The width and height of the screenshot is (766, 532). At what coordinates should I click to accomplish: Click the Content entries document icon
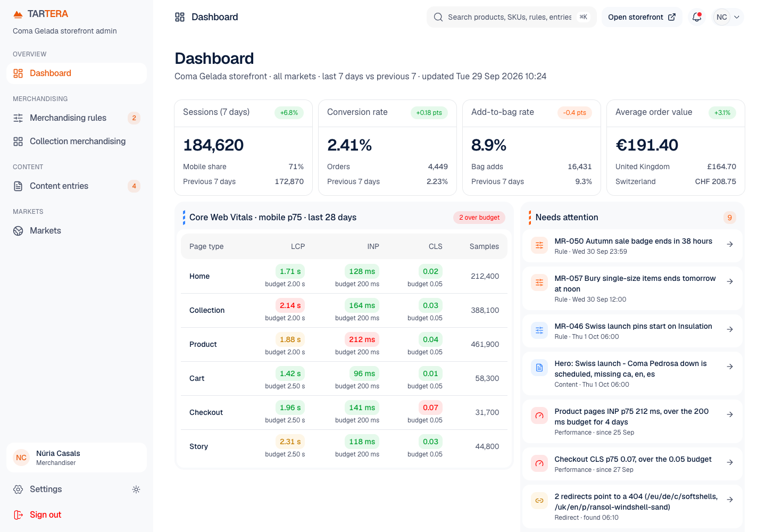click(18, 186)
